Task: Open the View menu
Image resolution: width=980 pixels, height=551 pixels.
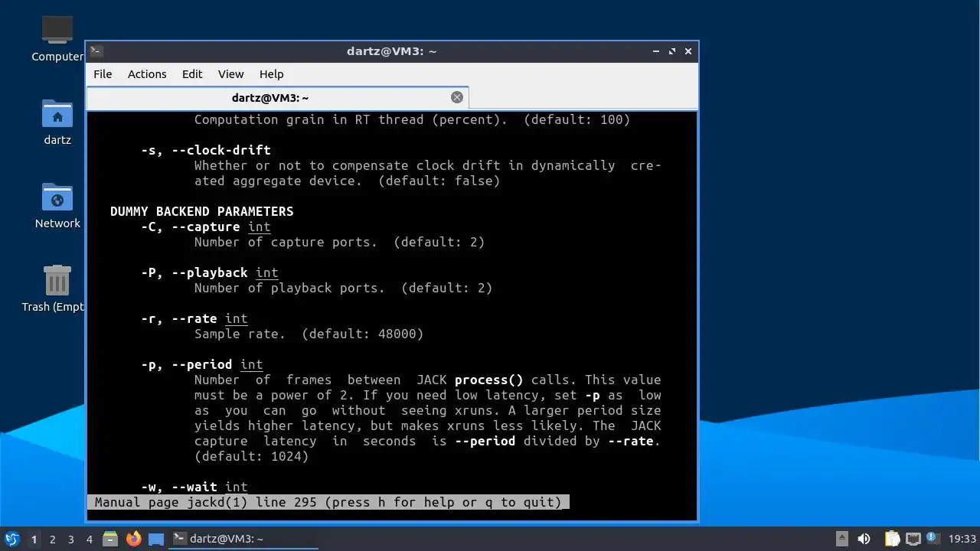Action: pos(230,74)
